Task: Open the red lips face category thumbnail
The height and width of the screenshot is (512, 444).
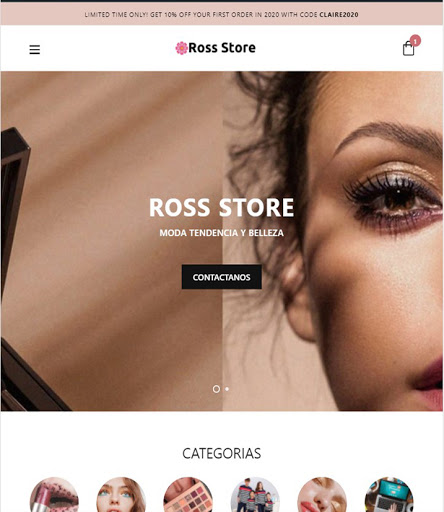Action: 322,495
